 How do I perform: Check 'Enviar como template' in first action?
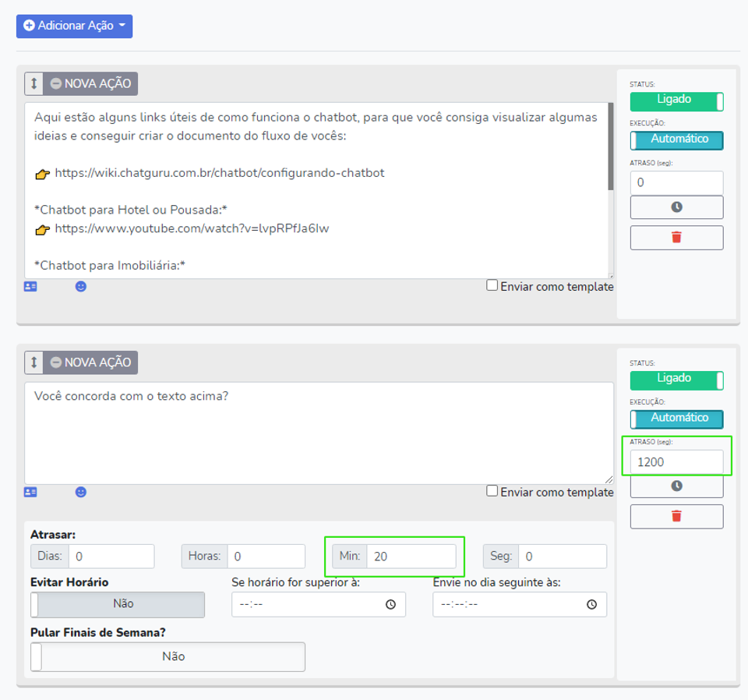tap(492, 285)
